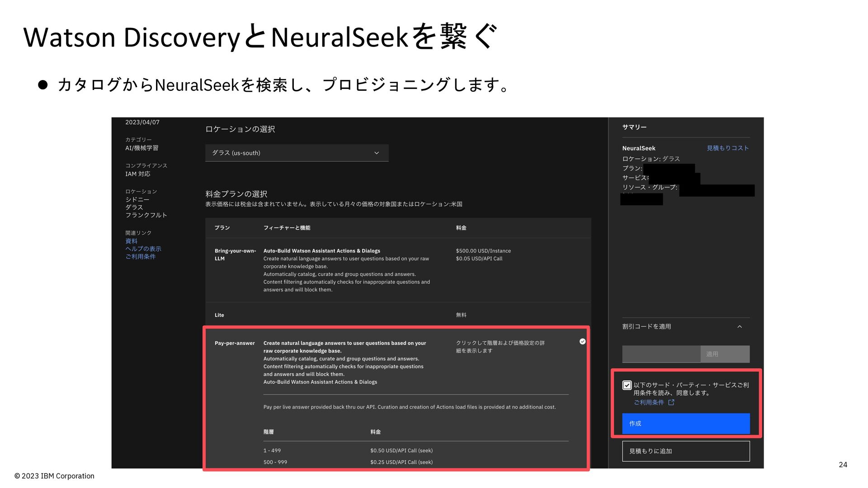868x488 pixels.
Task: Click the 500 - 999 tier row
Action: pyautogui.click(x=416, y=462)
